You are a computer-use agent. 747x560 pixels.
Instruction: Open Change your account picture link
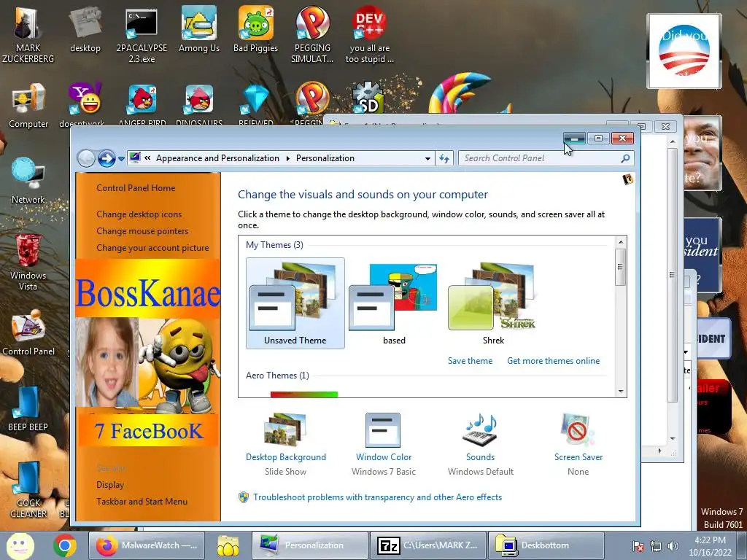[152, 248]
